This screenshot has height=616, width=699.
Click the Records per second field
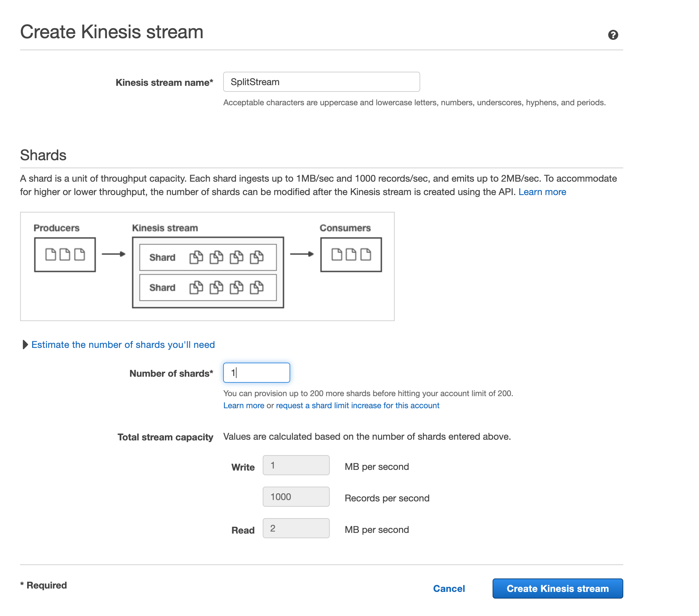pos(296,497)
